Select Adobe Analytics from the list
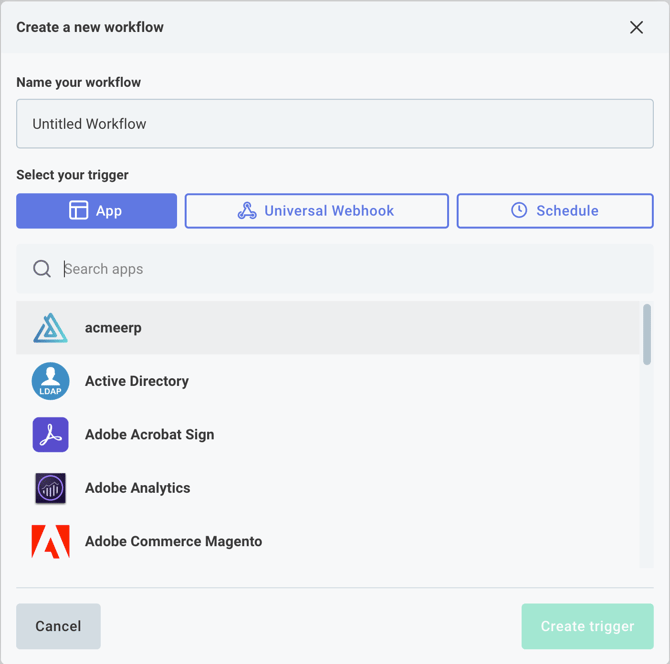This screenshot has height=664, width=670. [137, 488]
